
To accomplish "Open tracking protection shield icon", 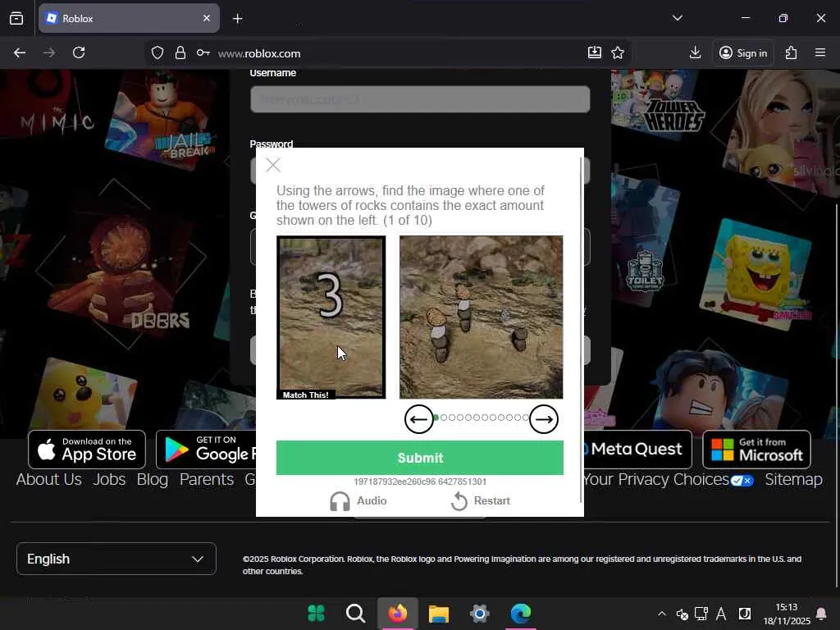I will [x=157, y=53].
